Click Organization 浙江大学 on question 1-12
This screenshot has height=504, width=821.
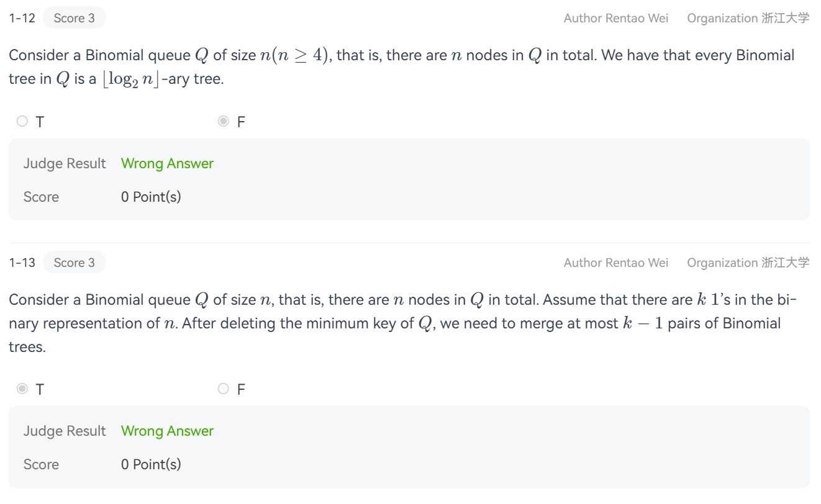(x=748, y=18)
